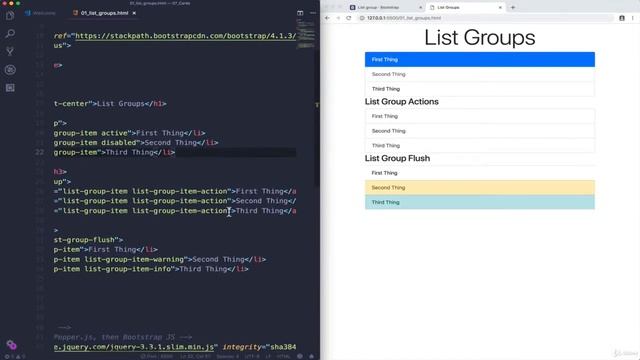Click the blue active First Thing item

pyautogui.click(x=480, y=60)
